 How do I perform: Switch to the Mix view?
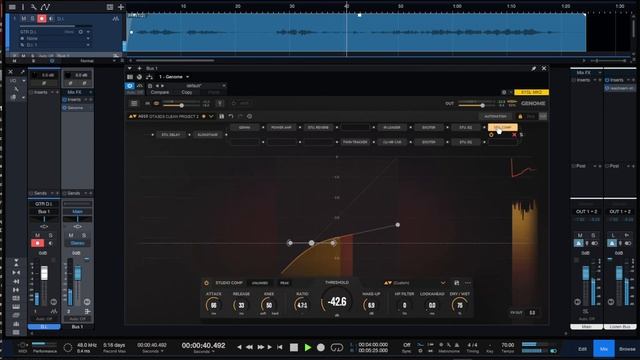point(604,349)
